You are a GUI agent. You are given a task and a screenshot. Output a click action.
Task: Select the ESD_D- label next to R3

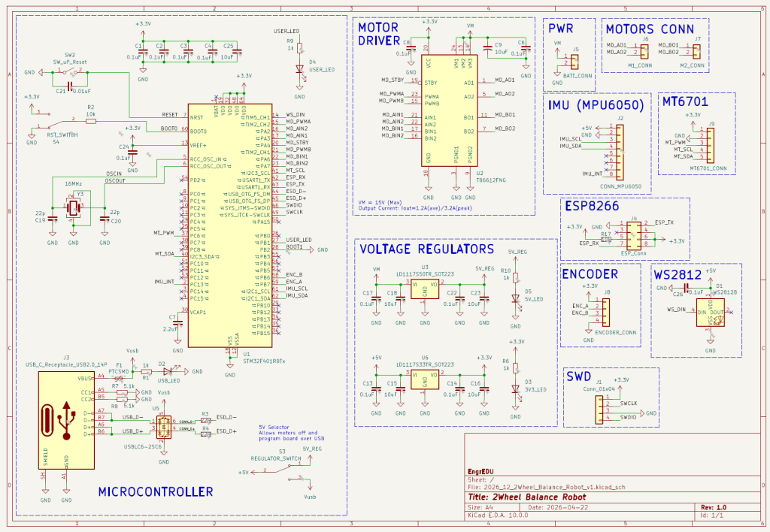tap(226, 417)
